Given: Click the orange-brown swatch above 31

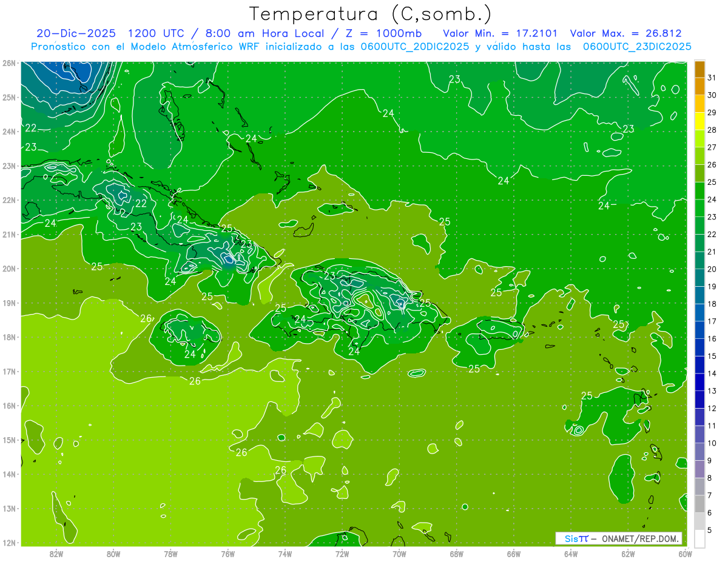Looking at the screenshot, I should coord(699,69).
